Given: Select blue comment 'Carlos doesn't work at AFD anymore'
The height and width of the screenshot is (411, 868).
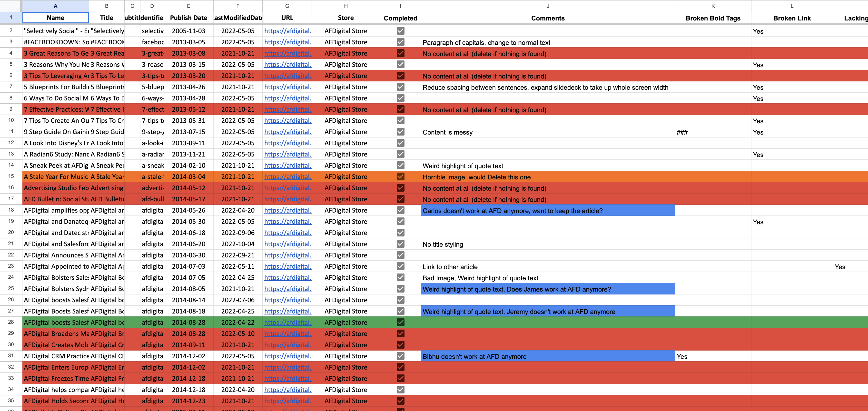Looking at the screenshot, I should click(548, 211).
